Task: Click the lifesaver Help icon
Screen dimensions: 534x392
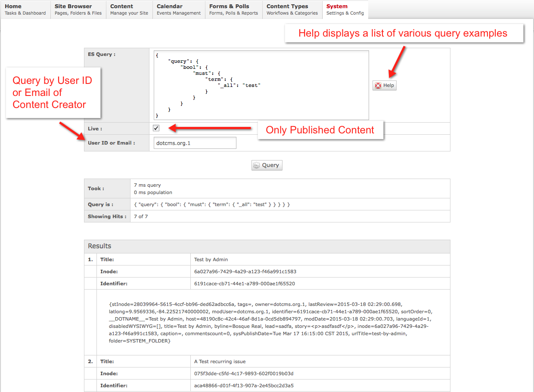Action: click(378, 86)
